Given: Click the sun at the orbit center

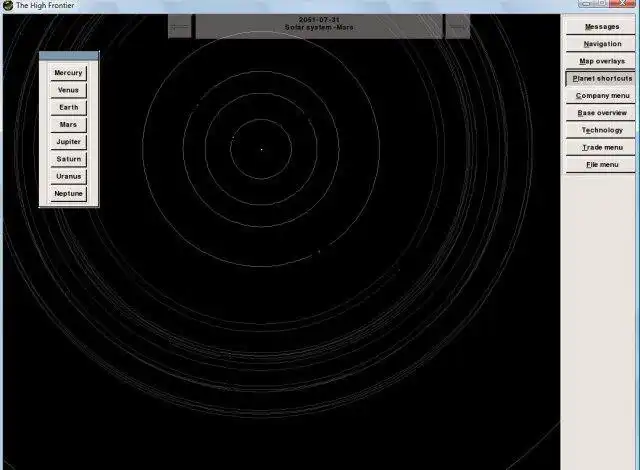Looking at the screenshot, I should [x=262, y=150].
